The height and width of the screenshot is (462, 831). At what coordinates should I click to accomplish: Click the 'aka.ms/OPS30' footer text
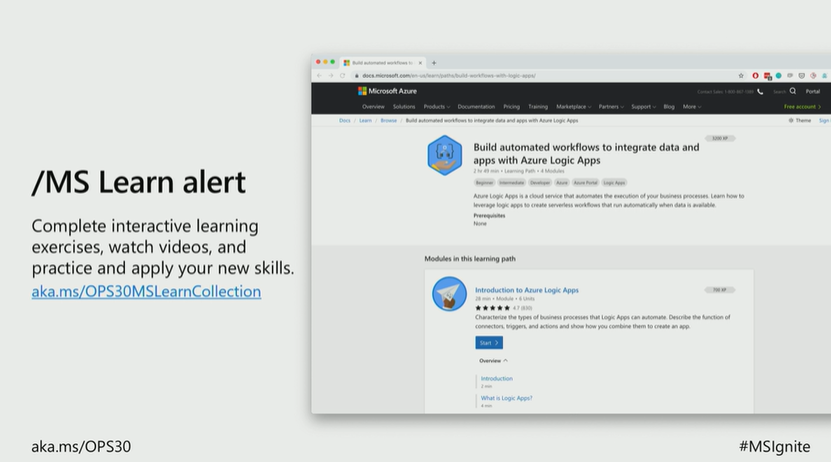[x=81, y=447]
